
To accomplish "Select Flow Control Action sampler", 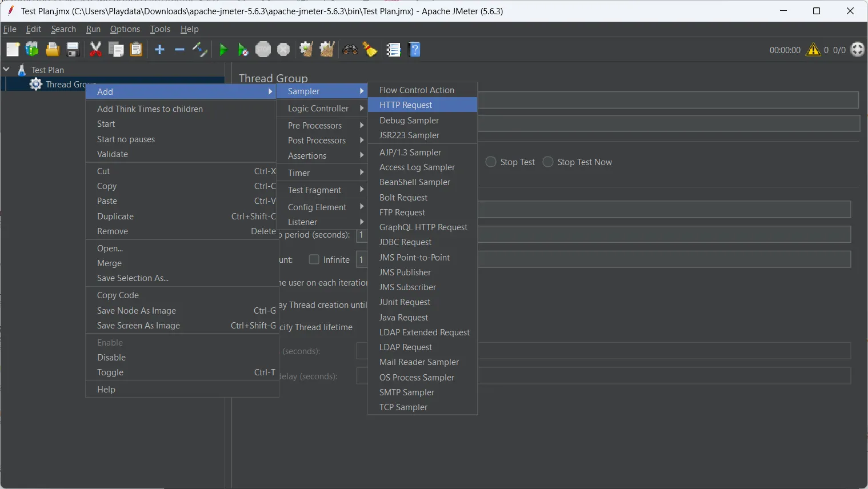I will (423, 90).
